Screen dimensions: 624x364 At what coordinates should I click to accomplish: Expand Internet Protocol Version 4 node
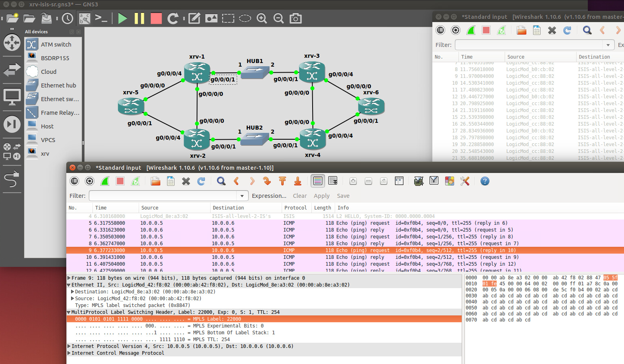pos(69,346)
